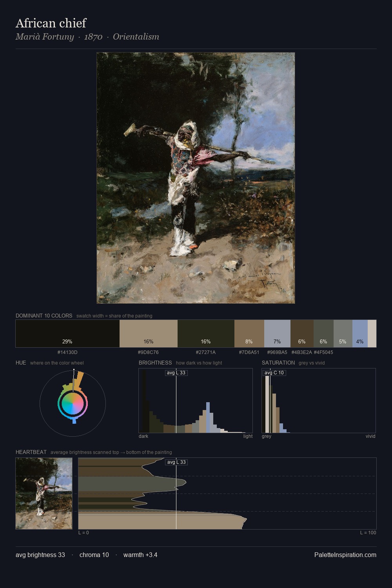Click the grey swatch labeled 5%
This screenshot has width=392, height=588.
point(343,334)
